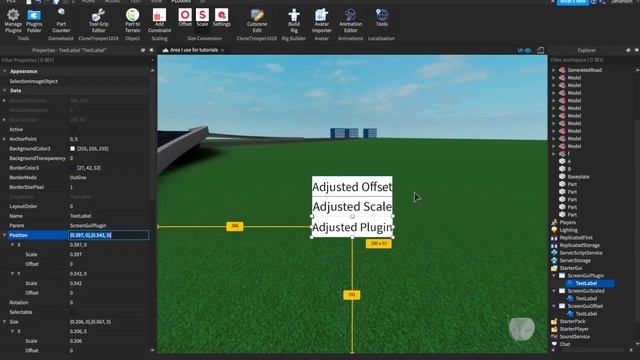Select the StarterPack service
This screenshot has width=640, height=360.
click(x=572, y=321)
